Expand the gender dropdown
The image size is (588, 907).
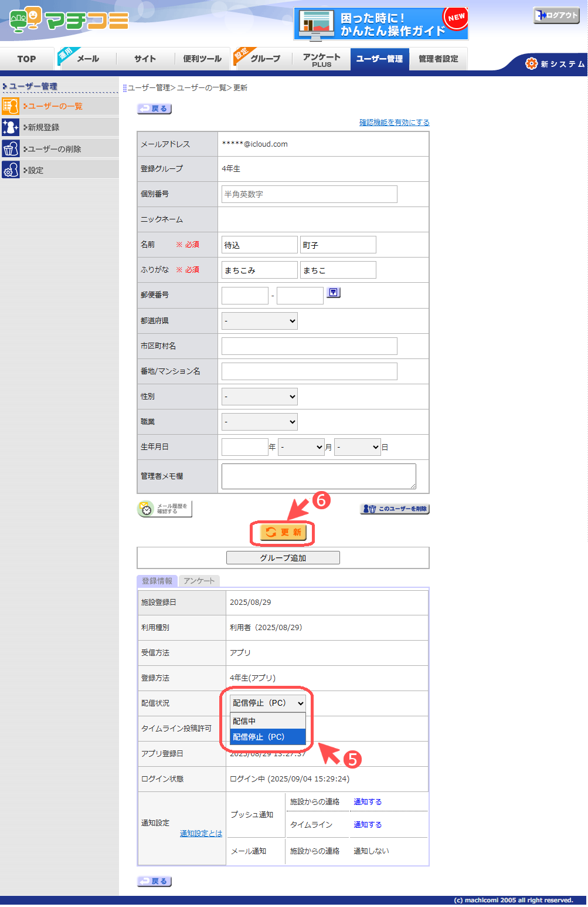pos(259,397)
